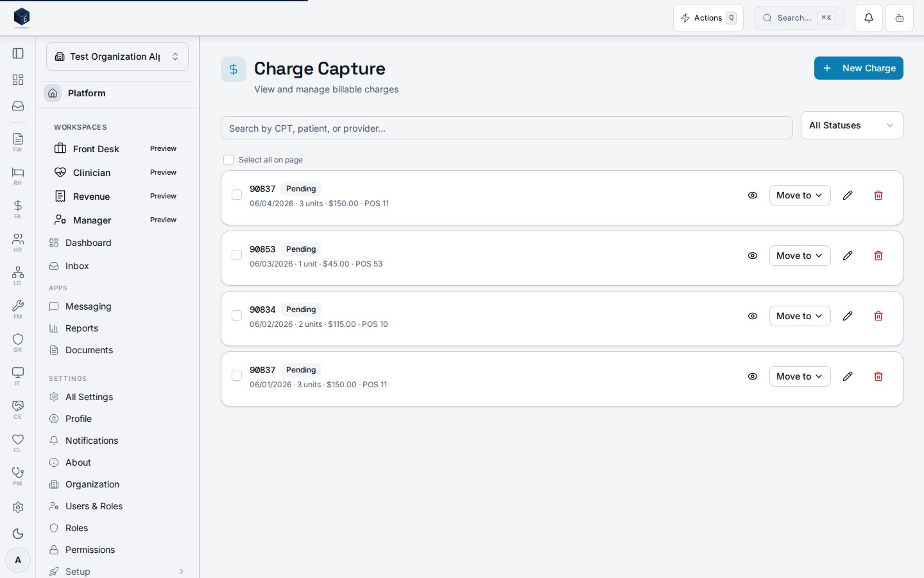Check Select all on page
This screenshot has height=578, width=924.
pyautogui.click(x=228, y=160)
